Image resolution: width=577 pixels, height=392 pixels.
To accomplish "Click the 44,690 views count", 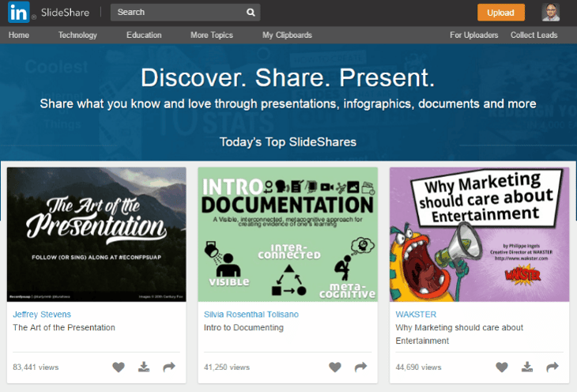I will point(418,367).
